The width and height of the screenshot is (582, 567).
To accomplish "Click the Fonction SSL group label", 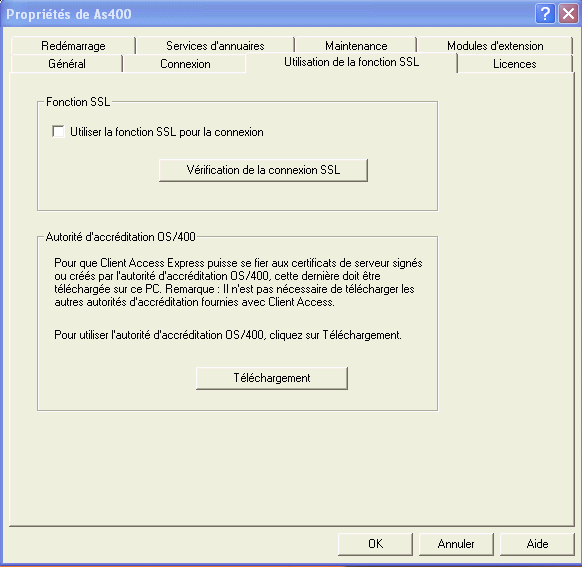I will 78,102.
